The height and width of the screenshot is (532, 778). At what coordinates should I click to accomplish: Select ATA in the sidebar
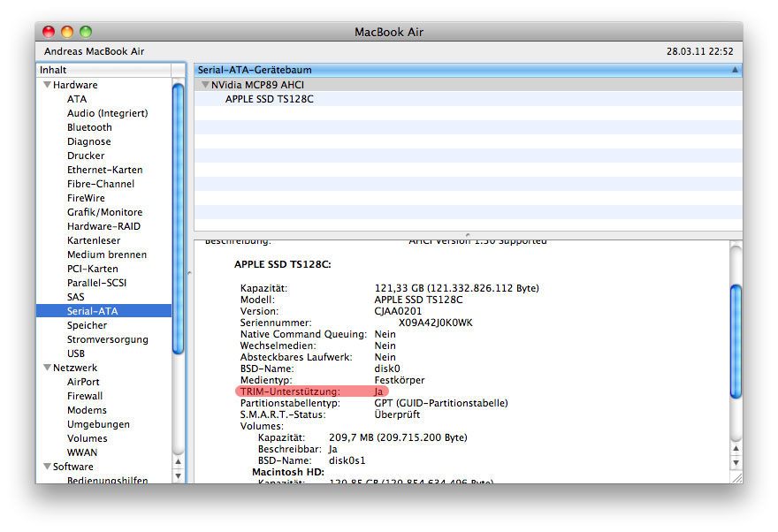click(77, 99)
